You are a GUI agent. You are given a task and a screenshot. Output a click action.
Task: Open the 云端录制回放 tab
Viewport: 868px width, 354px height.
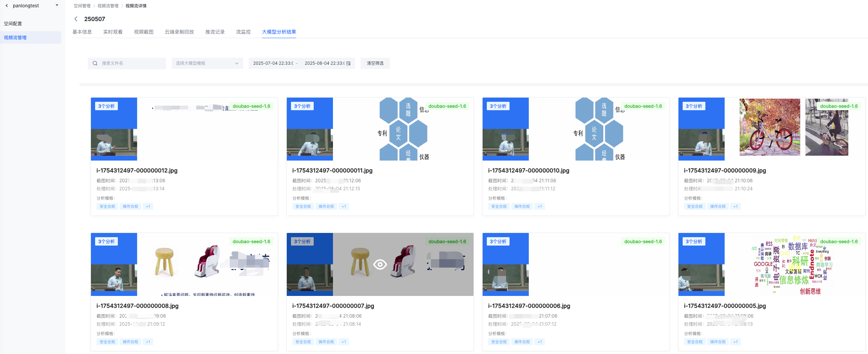[179, 32]
